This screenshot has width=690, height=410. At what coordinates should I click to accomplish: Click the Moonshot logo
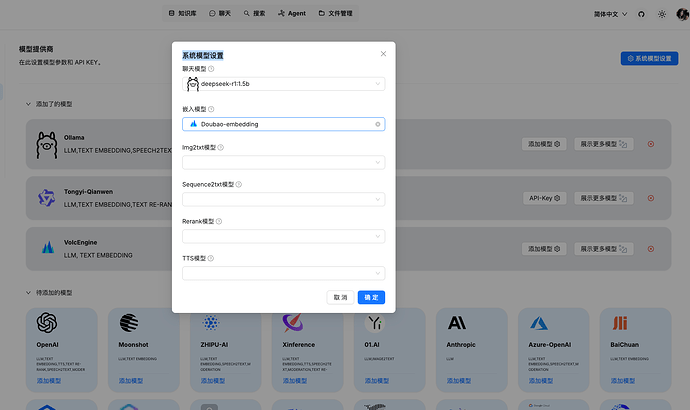click(129, 323)
